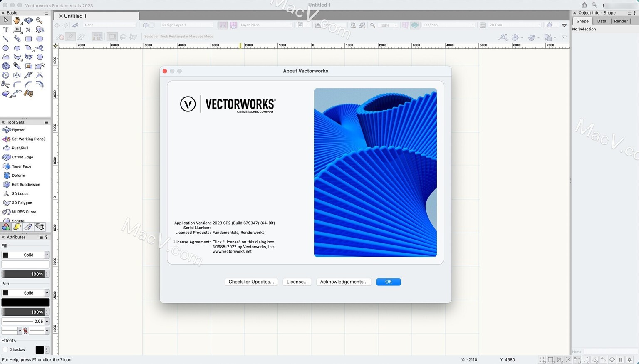
Task: Open the Acknowledgements dialog
Action: (x=344, y=282)
